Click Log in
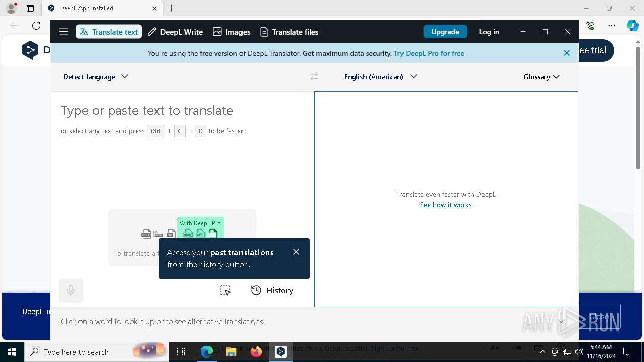Viewport: 644px width, 362px height. [489, 32]
